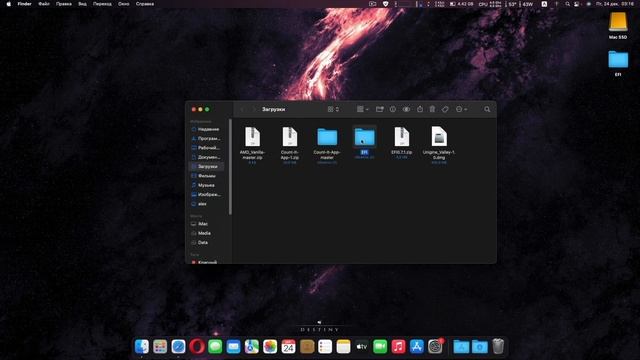Select the Unigine_Valley-1.0.dmg file
Viewport: 640px width, 360px height.
pyautogui.click(x=439, y=144)
